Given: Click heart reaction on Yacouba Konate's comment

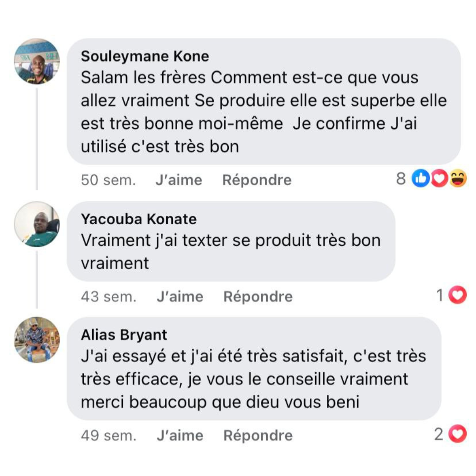Looking at the screenshot, I should pos(457,296).
